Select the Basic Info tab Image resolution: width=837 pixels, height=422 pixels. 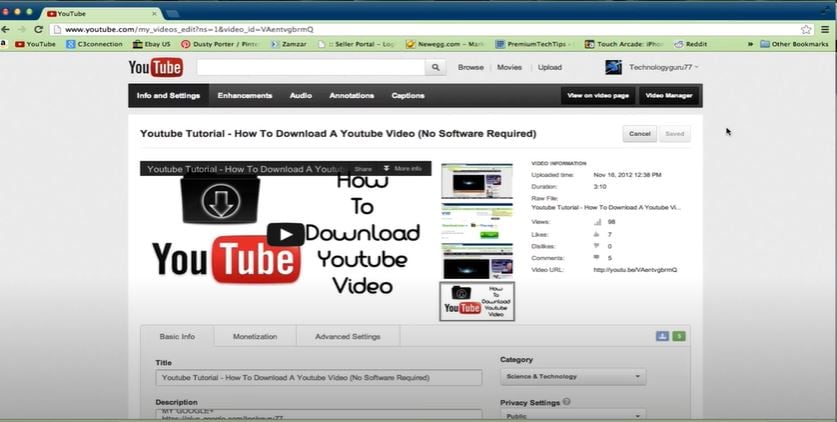177,337
